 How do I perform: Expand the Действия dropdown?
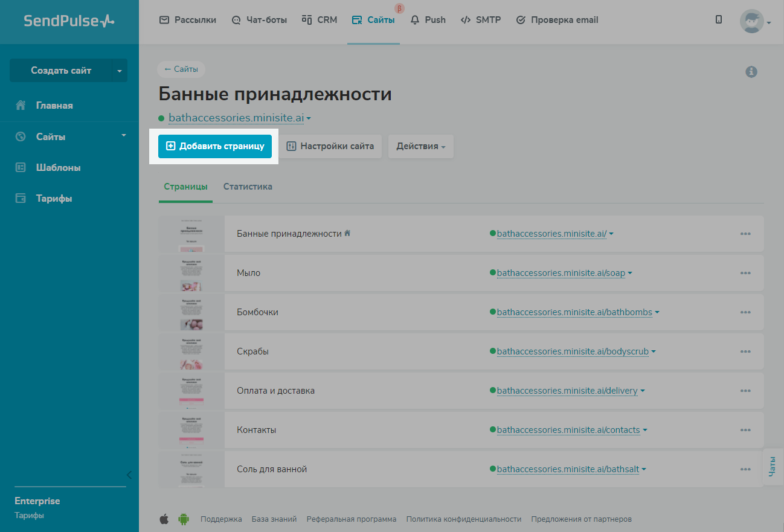(x=420, y=147)
